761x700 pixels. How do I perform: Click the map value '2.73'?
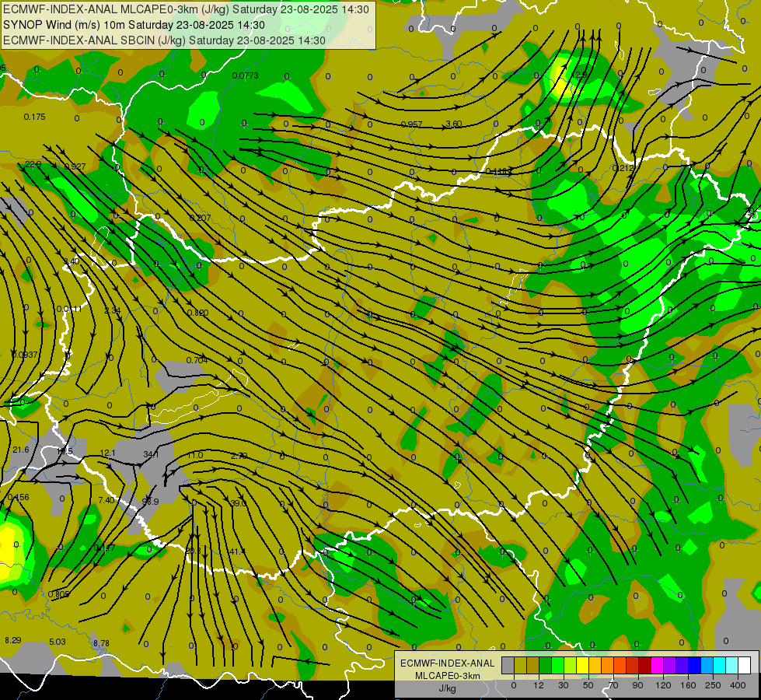coord(239,456)
